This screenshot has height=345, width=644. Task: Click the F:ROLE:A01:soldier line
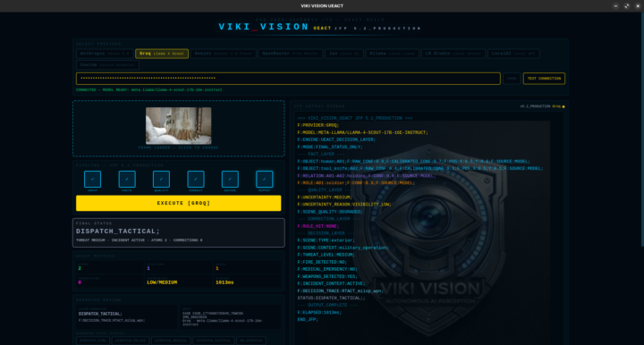[x=356, y=183]
